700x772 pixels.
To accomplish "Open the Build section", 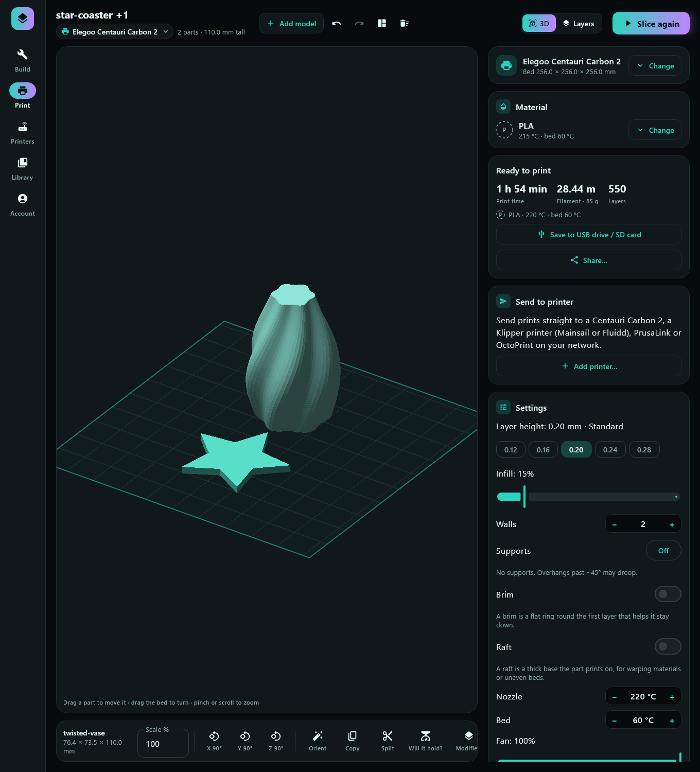I will tap(23, 61).
